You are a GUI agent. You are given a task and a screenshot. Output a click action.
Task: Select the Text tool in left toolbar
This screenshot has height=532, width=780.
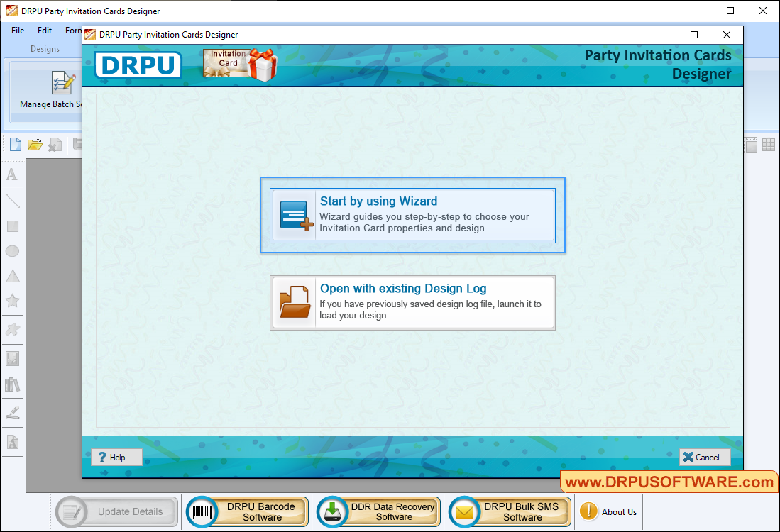12,174
